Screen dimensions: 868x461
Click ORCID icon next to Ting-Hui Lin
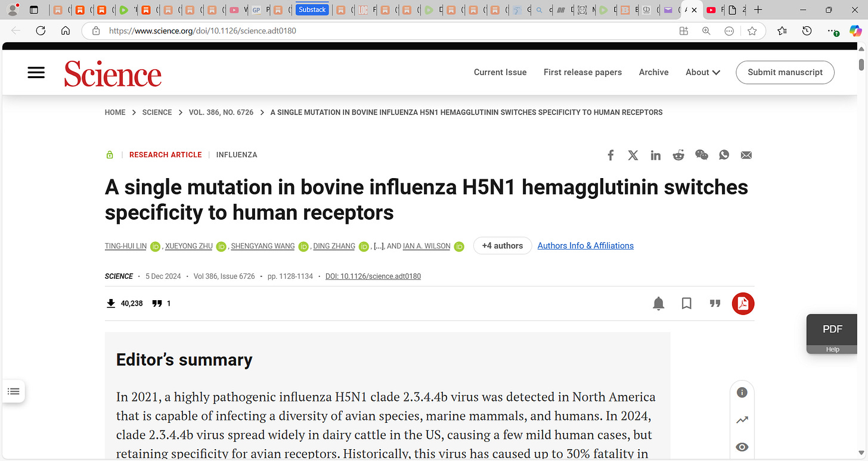pos(155,247)
